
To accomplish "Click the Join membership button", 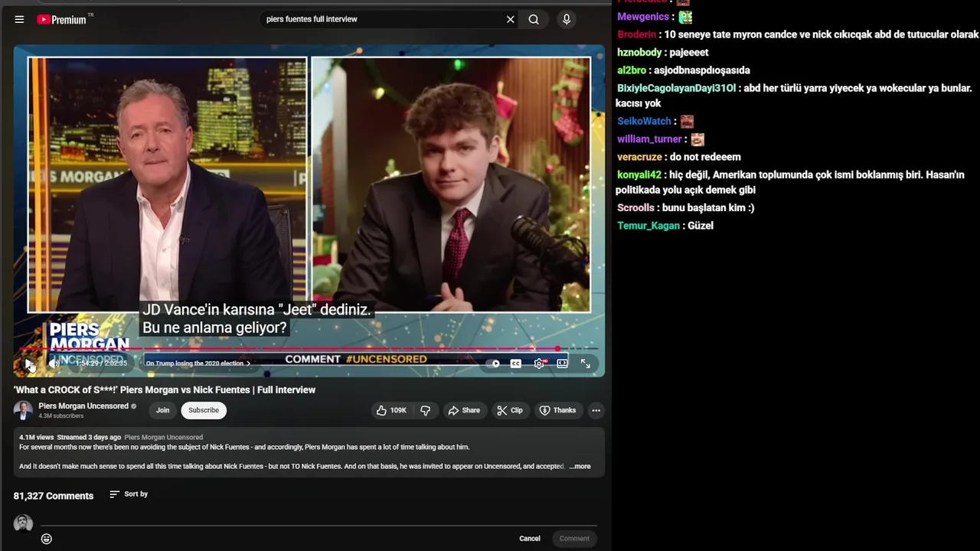I will coord(163,410).
